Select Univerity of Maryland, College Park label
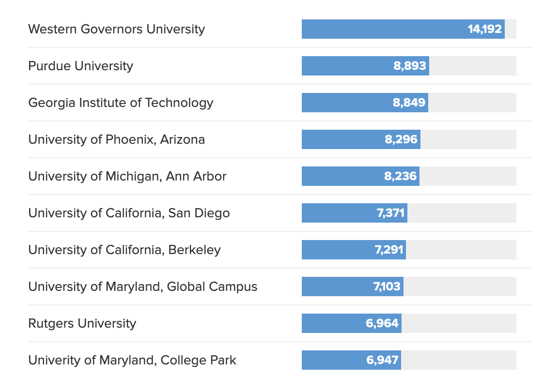 click(x=132, y=360)
